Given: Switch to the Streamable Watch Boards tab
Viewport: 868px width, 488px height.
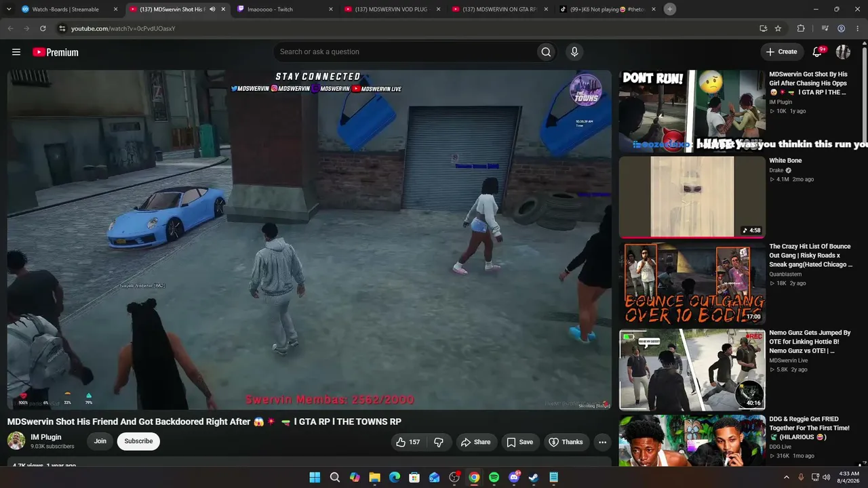Looking at the screenshot, I should click(71, 9).
